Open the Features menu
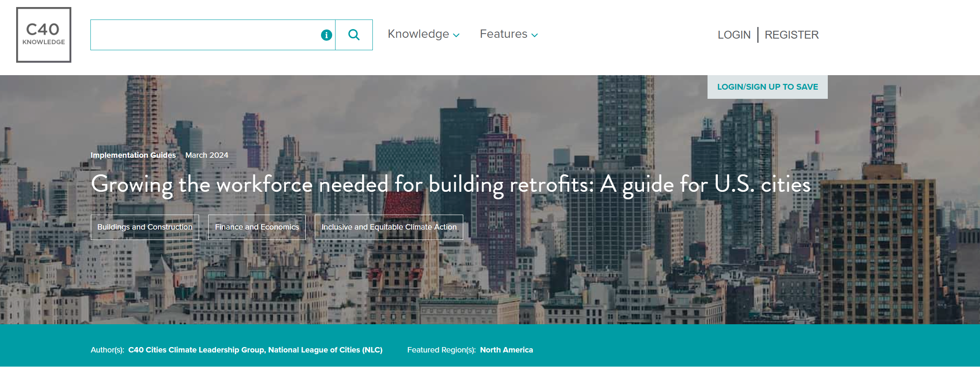 pos(503,34)
